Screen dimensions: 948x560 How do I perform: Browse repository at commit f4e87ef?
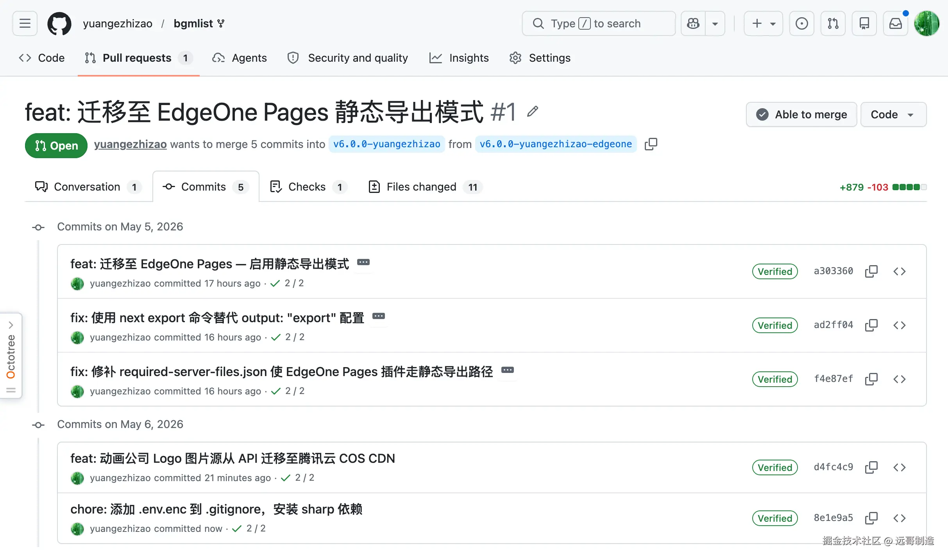(900, 379)
